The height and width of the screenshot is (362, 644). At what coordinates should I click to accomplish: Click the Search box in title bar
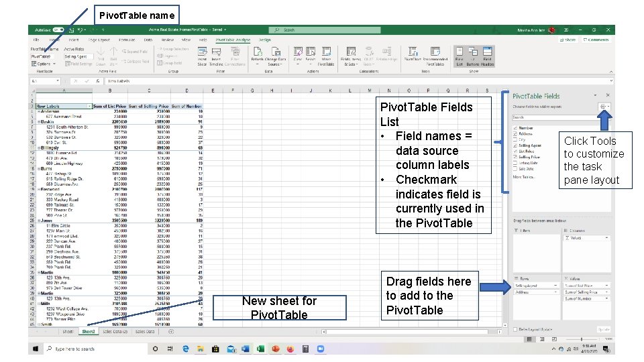(x=325, y=30)
